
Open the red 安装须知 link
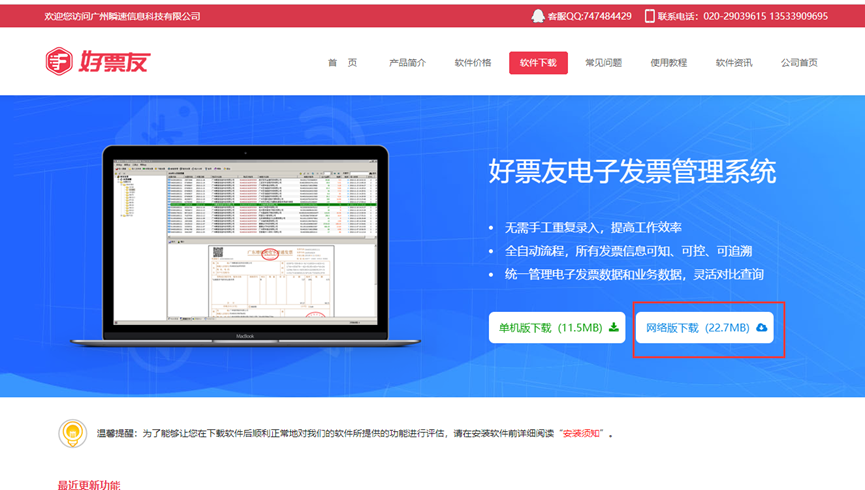tap(581, 434)
